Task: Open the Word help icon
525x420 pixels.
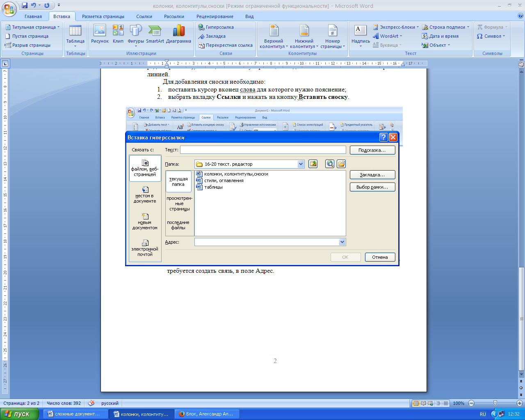Action: pos(520,16)
